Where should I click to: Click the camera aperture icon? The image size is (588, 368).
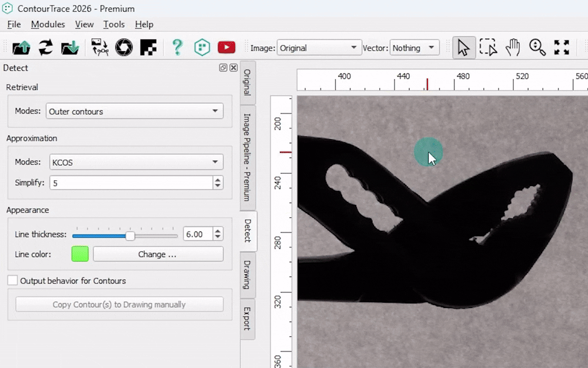[x=123, y=48]
